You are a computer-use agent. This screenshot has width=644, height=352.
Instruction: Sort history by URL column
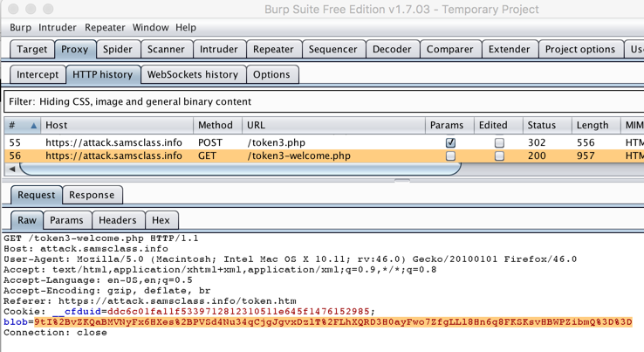pyautogui.click(x=333, y=125)
